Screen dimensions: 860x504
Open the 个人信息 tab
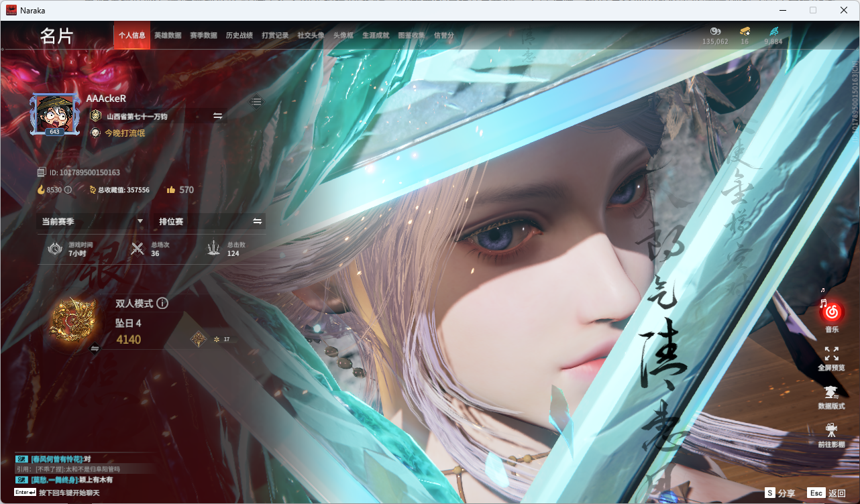tap(131, 36)
